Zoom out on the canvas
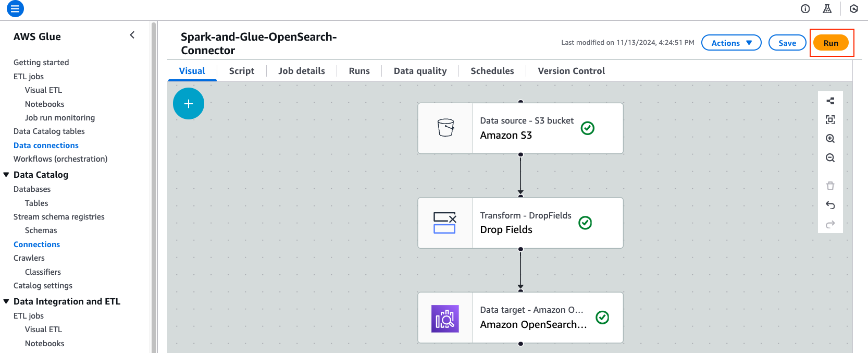868x353 pixels. click(830, 158)
